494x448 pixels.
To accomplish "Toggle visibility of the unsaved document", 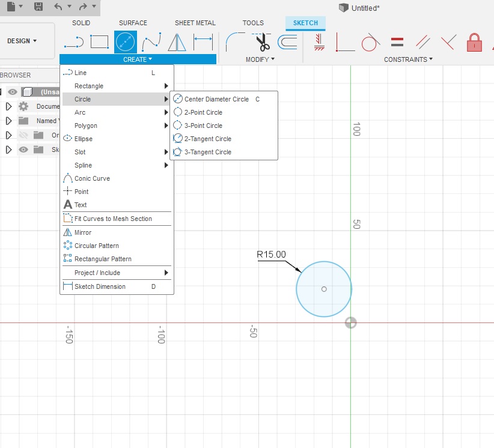I will click(13, 92).
